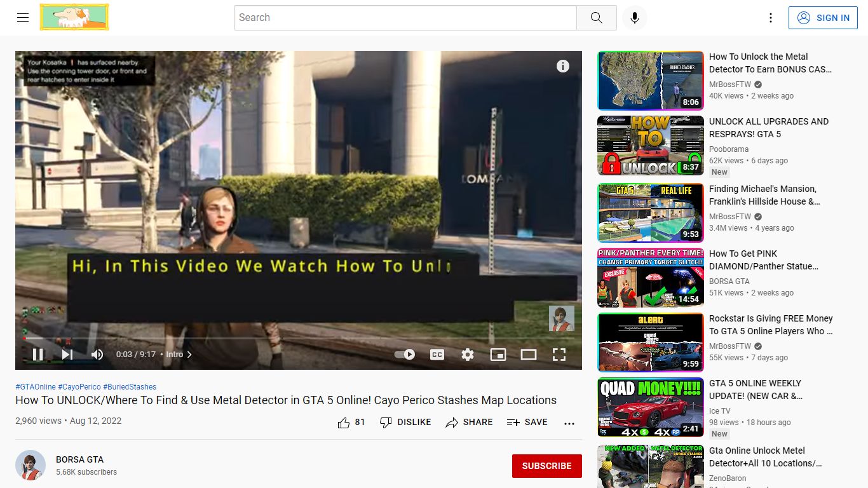Like the video with thumbs up
This screenshot has width=868, height=488.
[x=351, y=423]
